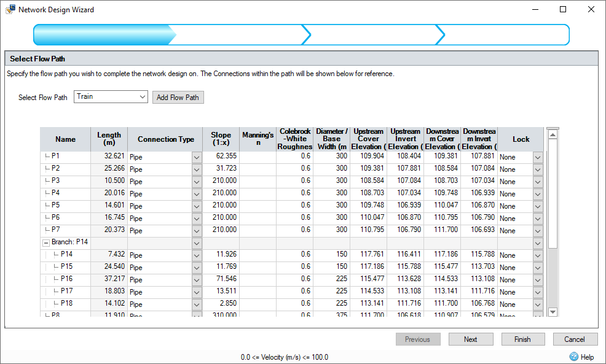Click the velocity range status text
606x364 pixels.
(285, 357)
